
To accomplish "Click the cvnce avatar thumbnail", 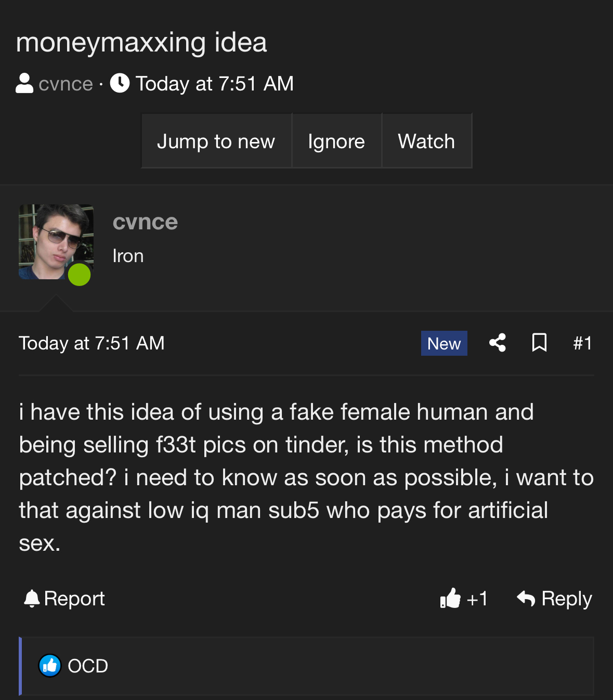I will tap(56, 242).
